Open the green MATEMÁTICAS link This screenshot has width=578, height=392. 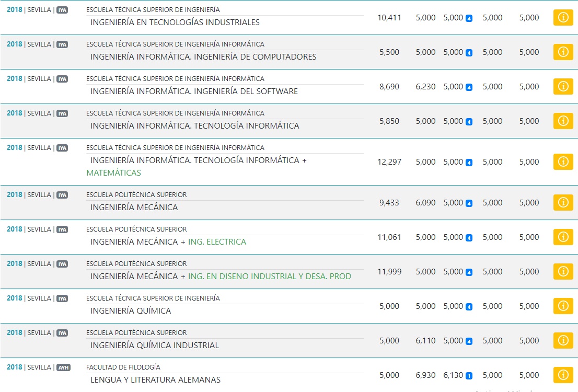tap(113, 172)
